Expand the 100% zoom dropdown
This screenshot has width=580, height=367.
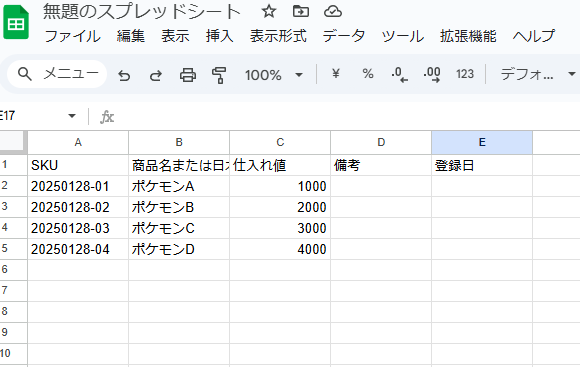point(274,75)
